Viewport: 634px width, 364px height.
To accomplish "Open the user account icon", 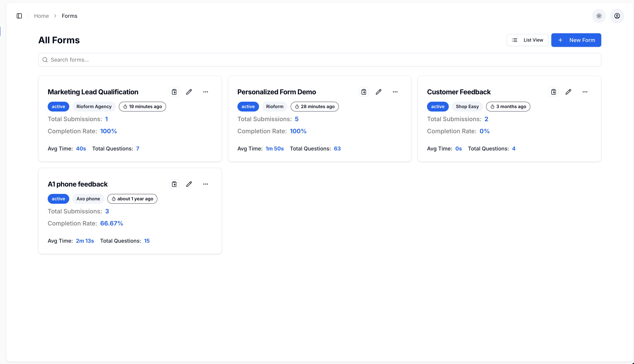I will tap(617, 16).
